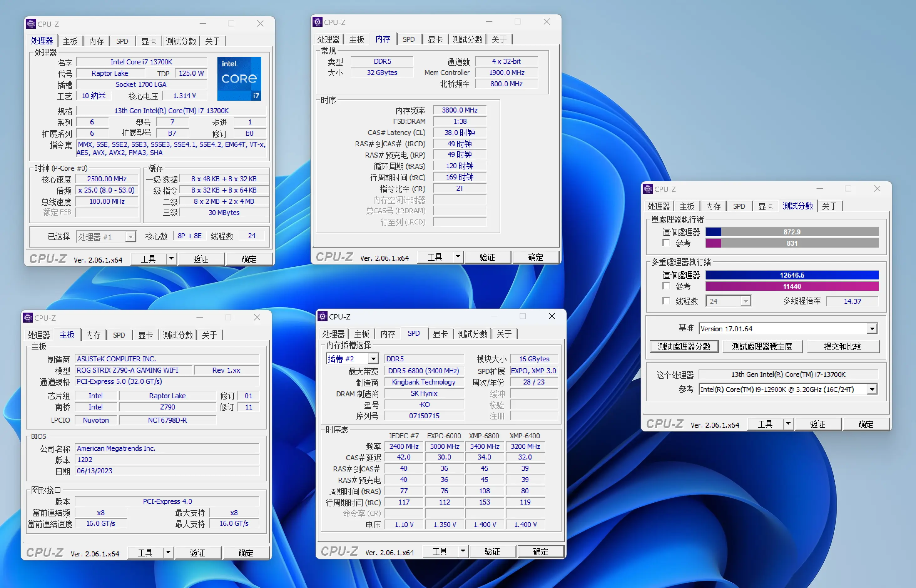Click CPU-Z app icon in memory window title
Image resolution: width=916 pixels, height=588 pixels.
pyautogui.click(x=318, y=22)
